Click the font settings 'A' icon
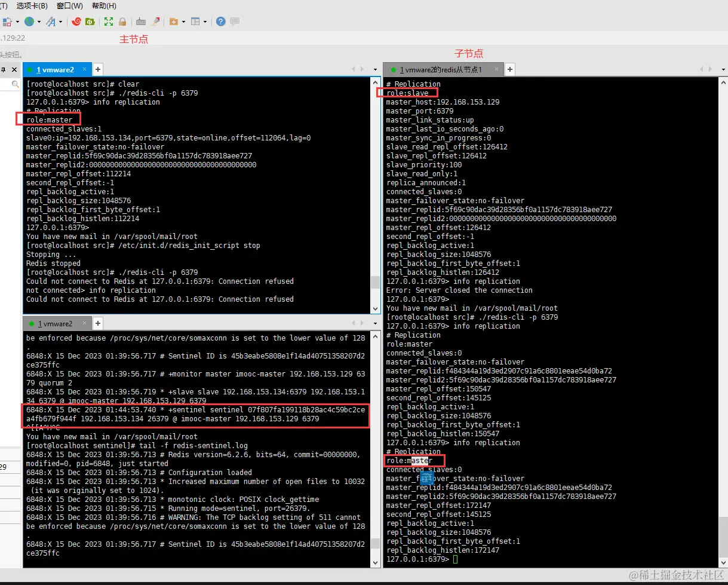This screenshot has height=585, width=728. [x=51, y=22]
